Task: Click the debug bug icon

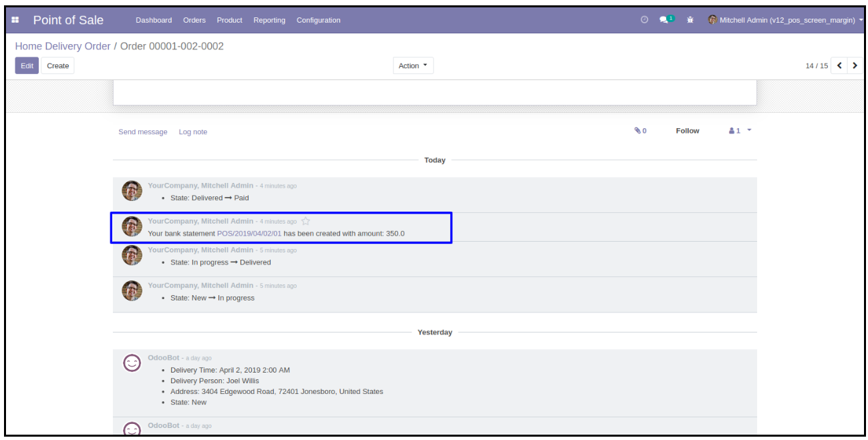Action: coord(690,20)
